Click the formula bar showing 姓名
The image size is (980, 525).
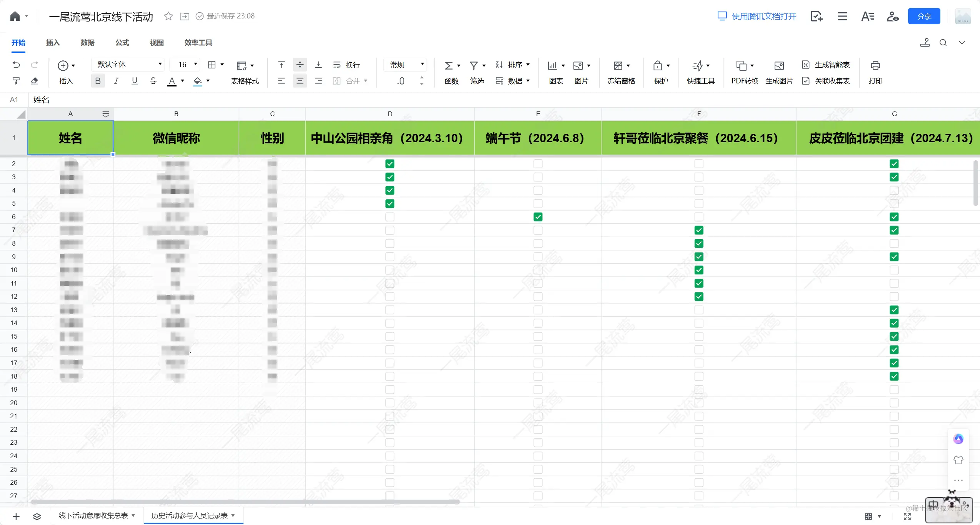tap(42, 100)
